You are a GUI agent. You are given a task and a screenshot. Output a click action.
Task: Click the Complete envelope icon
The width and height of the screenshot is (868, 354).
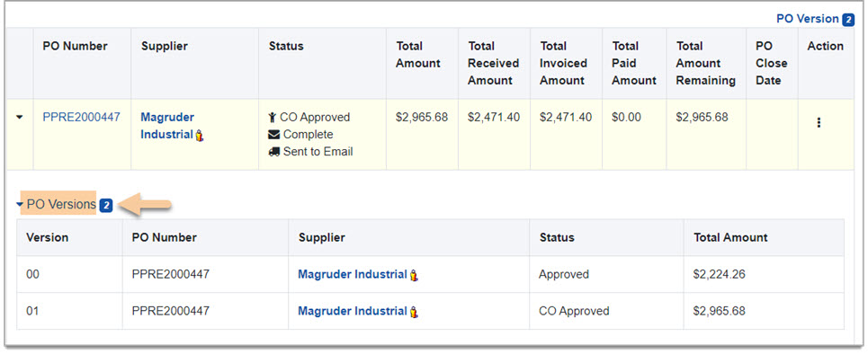coord(273,135)
